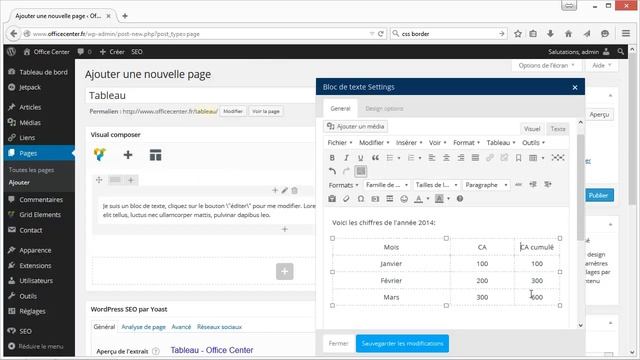Open the Firefox hamburger menu
Screen dimensions: 640x360
626,33
